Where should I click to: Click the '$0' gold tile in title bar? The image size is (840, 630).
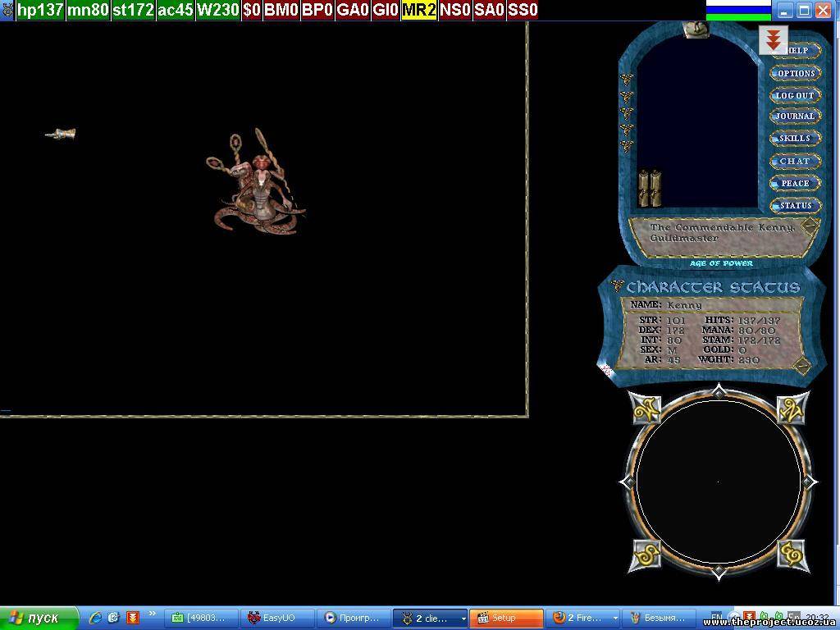point(252,10)
